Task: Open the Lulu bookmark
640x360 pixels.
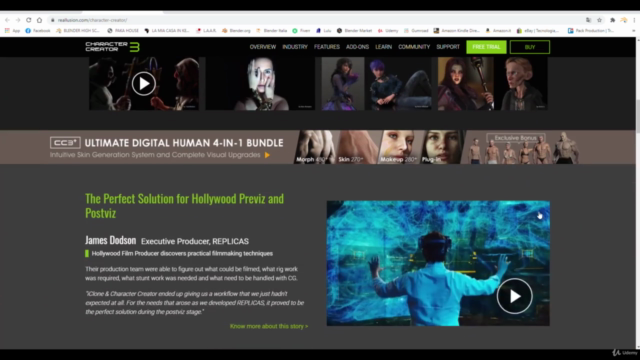Action: coord(324,31)
